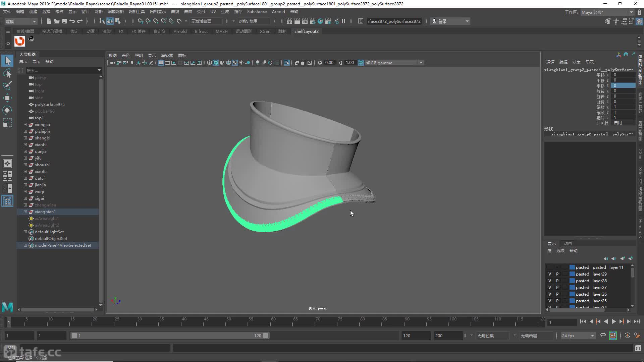Toggle playback P of layer25
Viewport: 644px width, 362px height.
(557, 301)
